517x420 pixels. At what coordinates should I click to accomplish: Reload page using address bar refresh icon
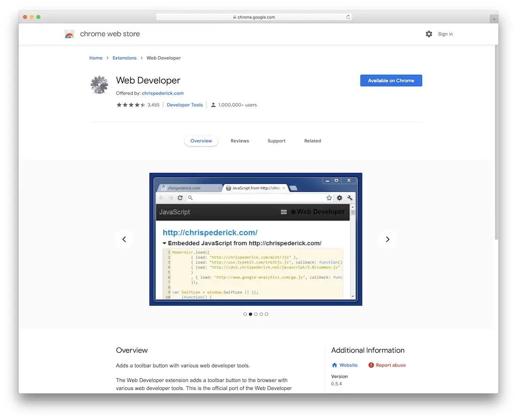tap(348, 17)
